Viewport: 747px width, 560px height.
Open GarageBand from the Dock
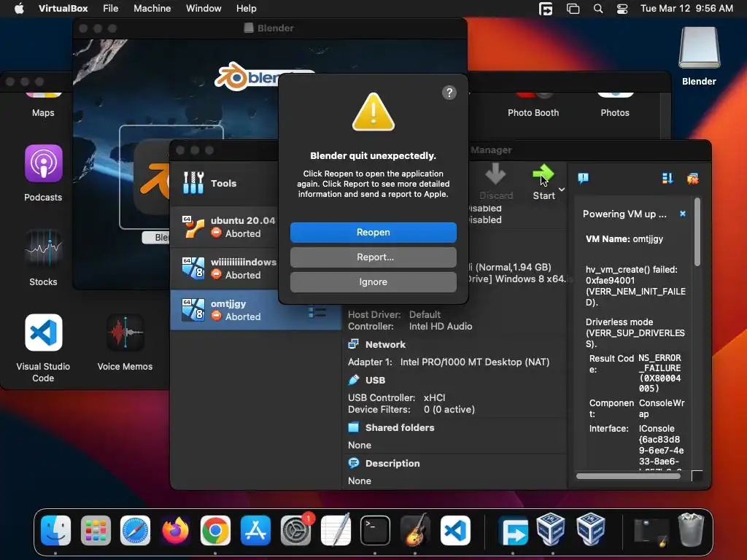pos(415,531)
